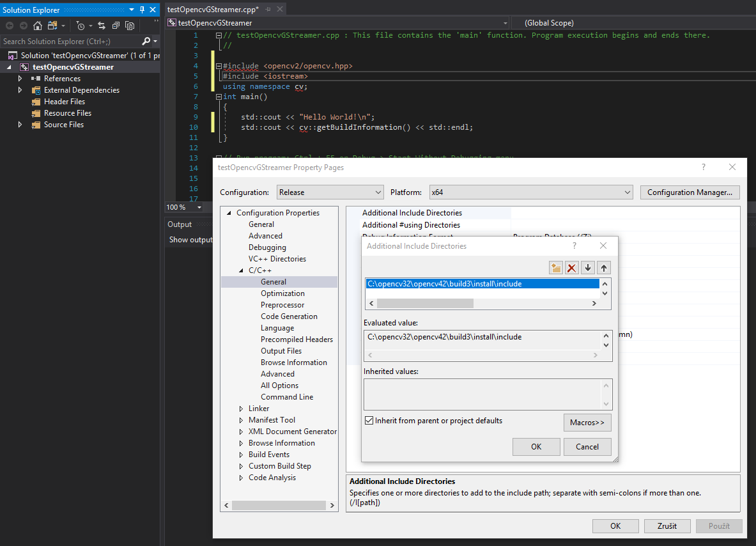Click include list horizontal scrollbar thumb
Screen dimensions: 756x546
(425, 304)
